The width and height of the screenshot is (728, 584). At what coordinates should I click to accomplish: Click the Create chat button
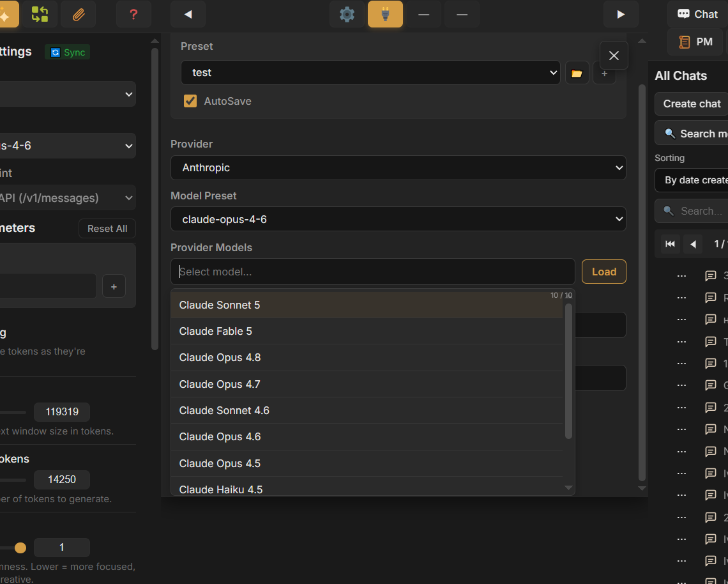click(x=692, y=104)
